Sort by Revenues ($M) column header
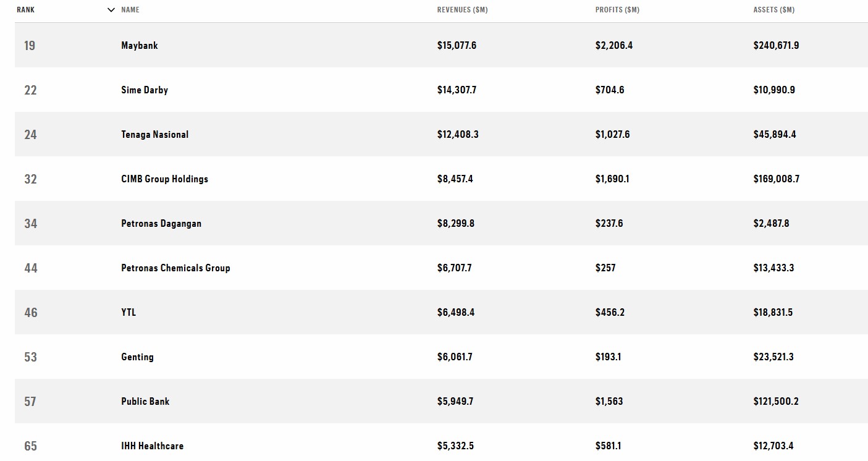 pyautogui.click(x=462, y=10)
